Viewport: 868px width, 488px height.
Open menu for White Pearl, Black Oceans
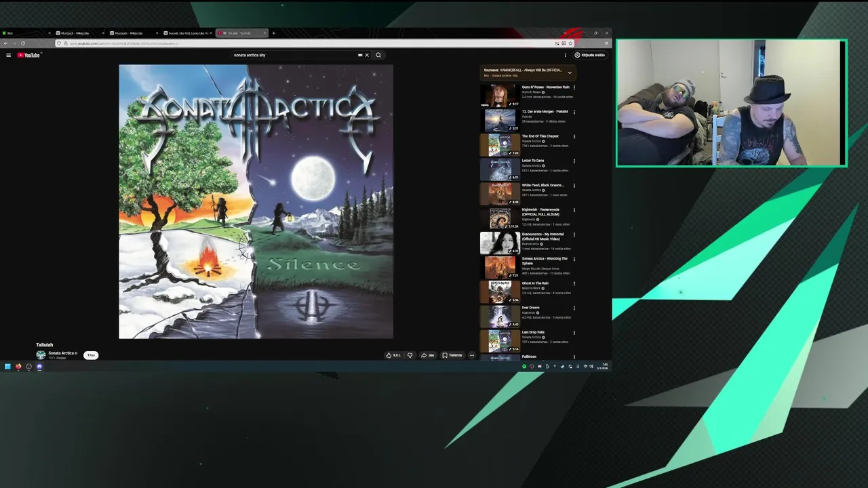click(574, 186)
